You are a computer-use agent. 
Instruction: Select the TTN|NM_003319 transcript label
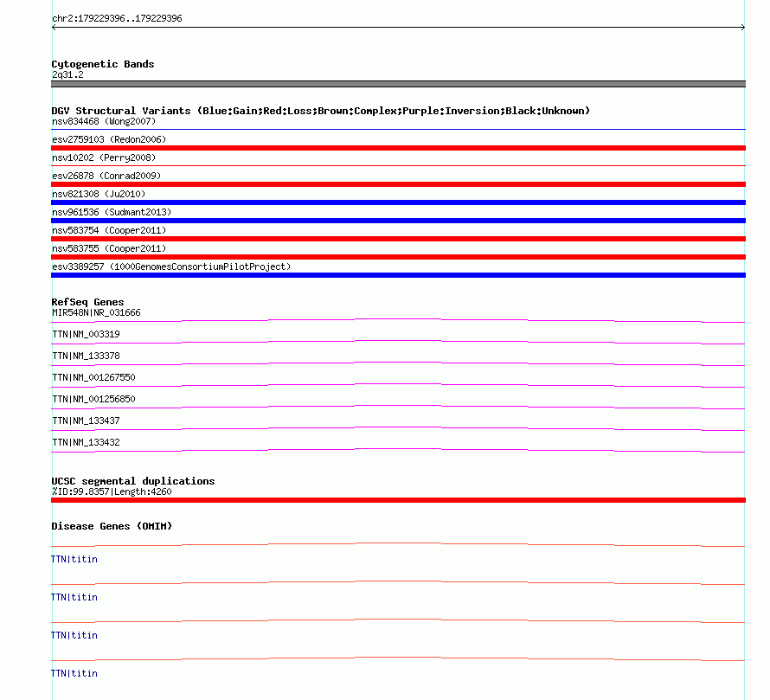coord(86,335)
